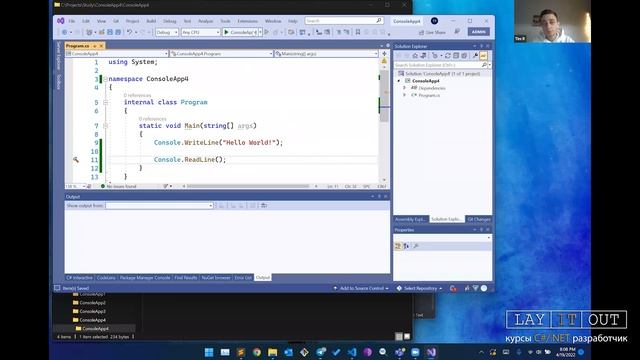640x360 pixels.
Task: Click the Alphabetical sort icon in Properties panel
Action: click(x=406, y=246)
